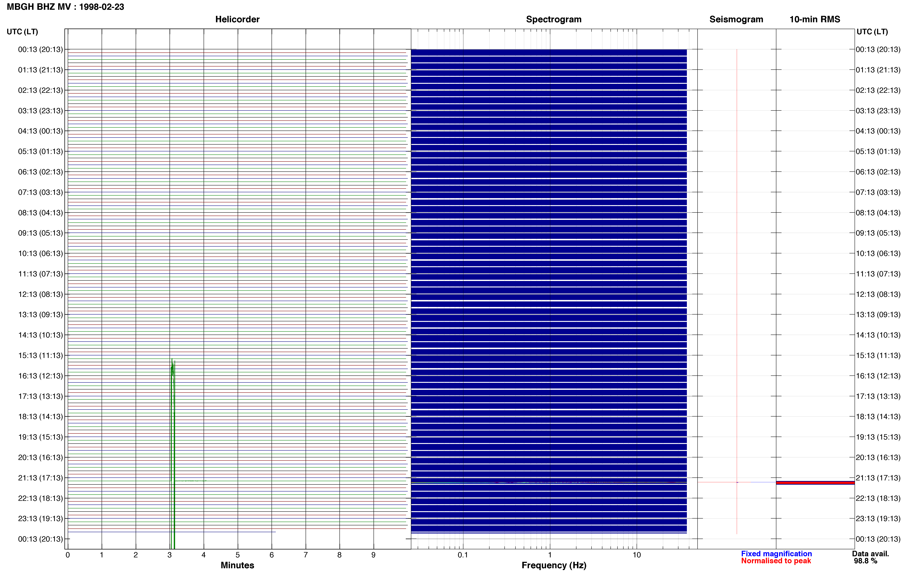The image size is (924, 578).
Task: Click '03:13 (23:13)' on the left axis
Action: click(x=41, y=111)
